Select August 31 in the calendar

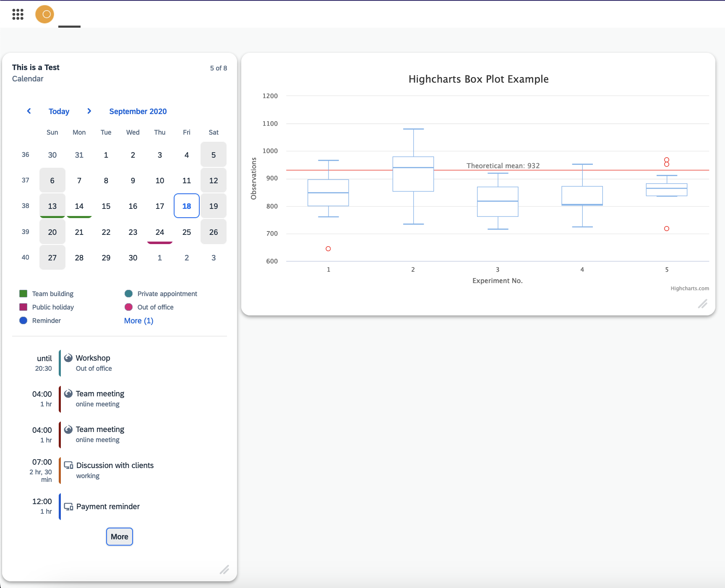click(79, 155)
